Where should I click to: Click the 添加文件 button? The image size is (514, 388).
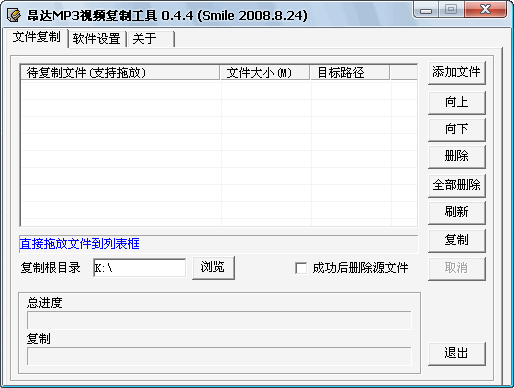tap(456, 73)
